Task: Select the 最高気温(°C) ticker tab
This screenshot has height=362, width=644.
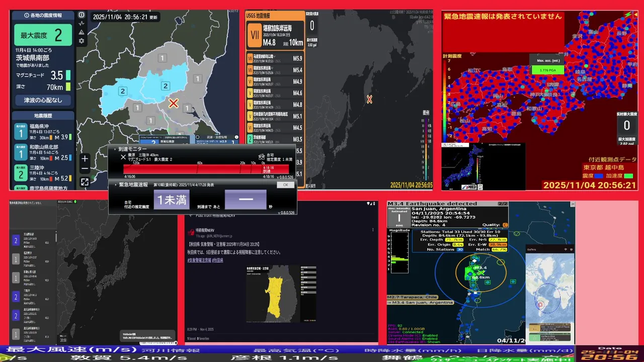Action: point(296,350)
